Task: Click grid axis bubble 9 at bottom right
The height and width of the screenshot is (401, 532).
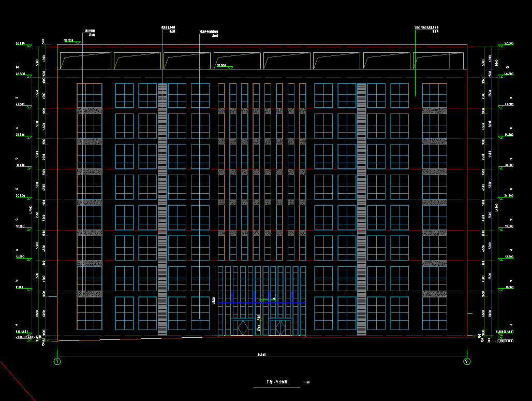Action: (467, 361)
